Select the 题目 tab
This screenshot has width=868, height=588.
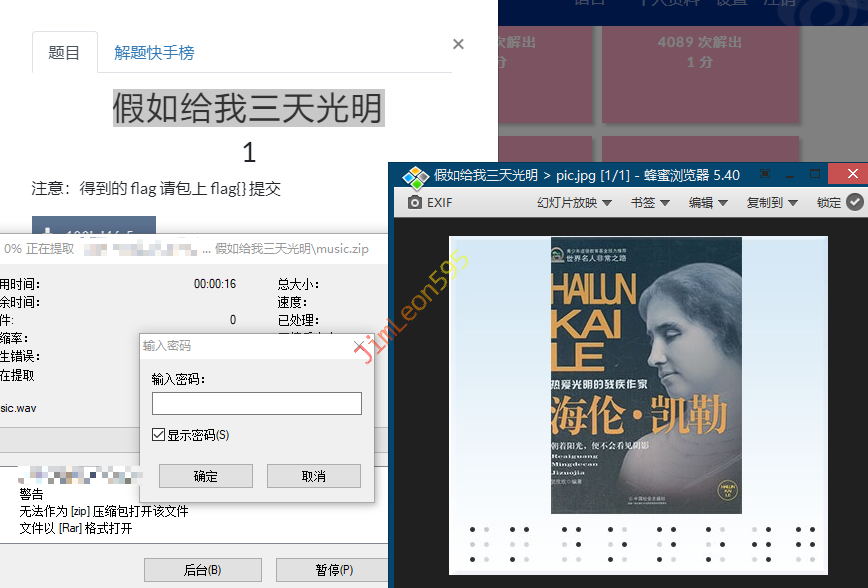pyautogui.click(x=64, y=53)
